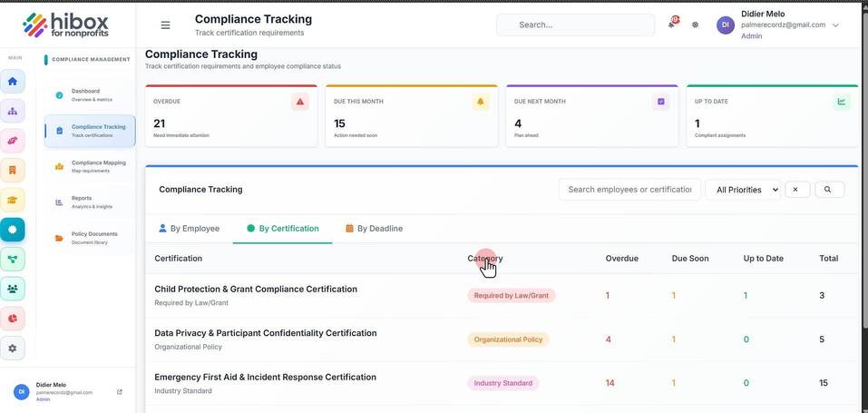
Task: Click the logout icon beside Didier Melo
Action: [120, 392]
